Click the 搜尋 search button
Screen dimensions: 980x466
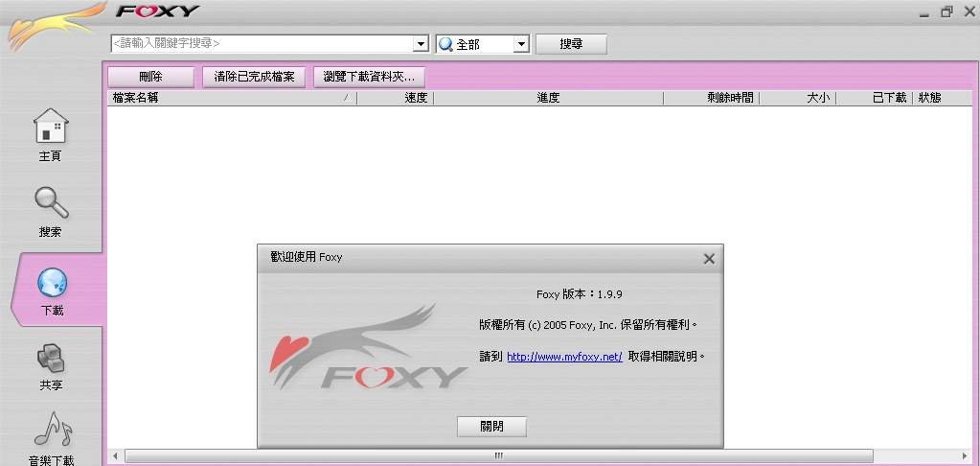[x=571, y=44]
